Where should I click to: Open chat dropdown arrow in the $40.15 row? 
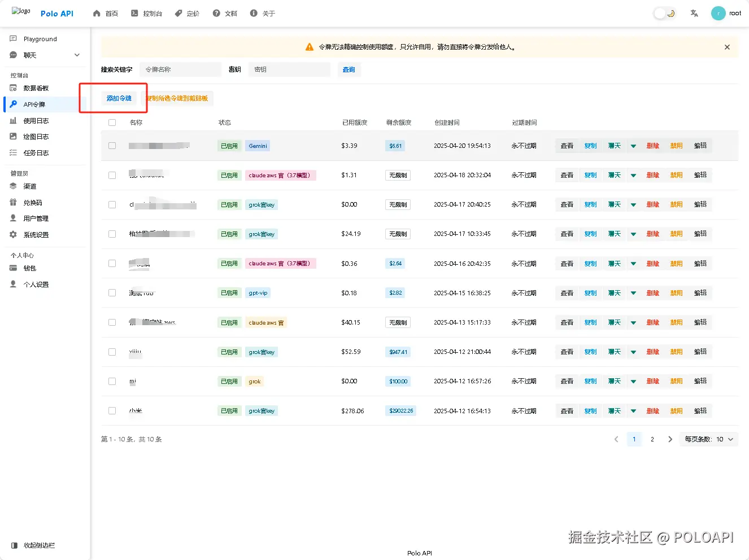pos(633,322)
